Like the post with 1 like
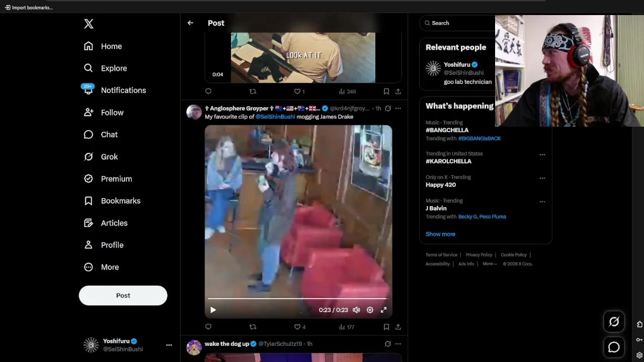Viewport: 644px width, 362px height. point(299,92)
